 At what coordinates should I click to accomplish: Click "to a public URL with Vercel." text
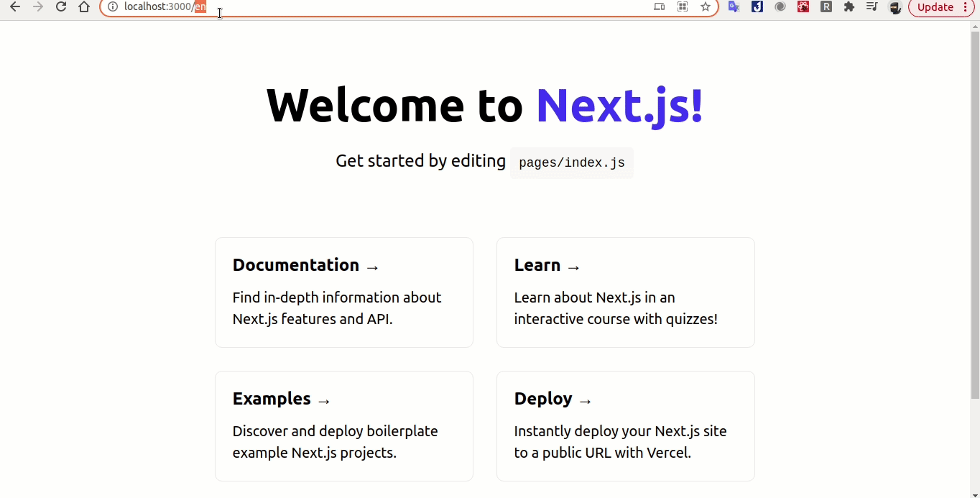603,453
